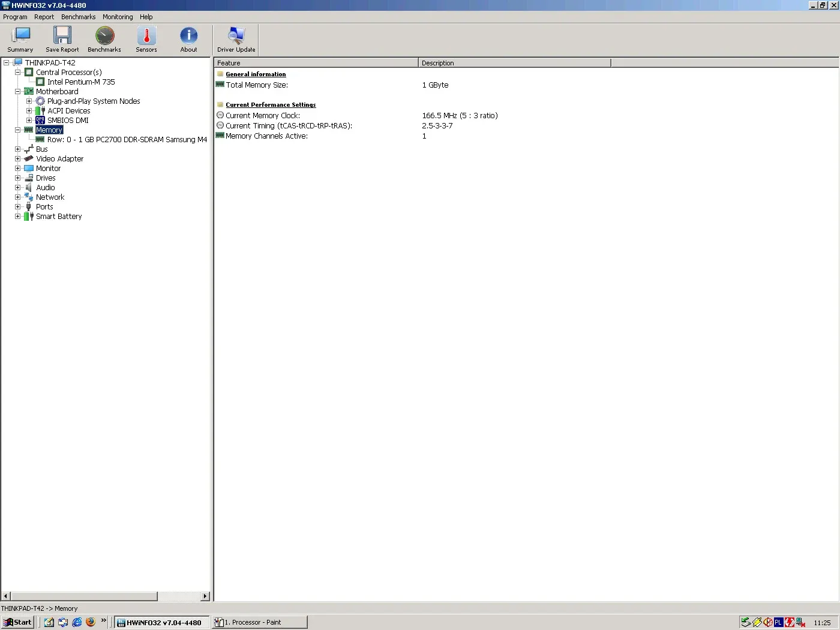
Task: Switch to the Processor - Paint window
Action: click(x=260, y=622)
